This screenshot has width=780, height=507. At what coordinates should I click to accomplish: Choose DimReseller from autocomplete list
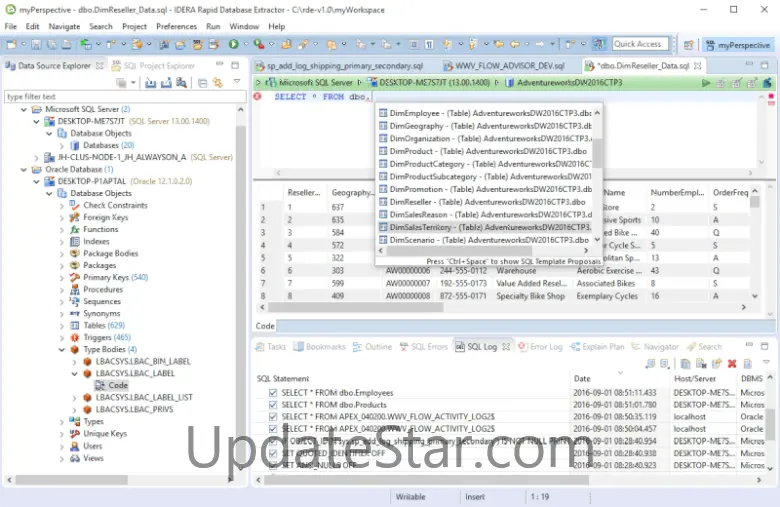coord(488,202)
